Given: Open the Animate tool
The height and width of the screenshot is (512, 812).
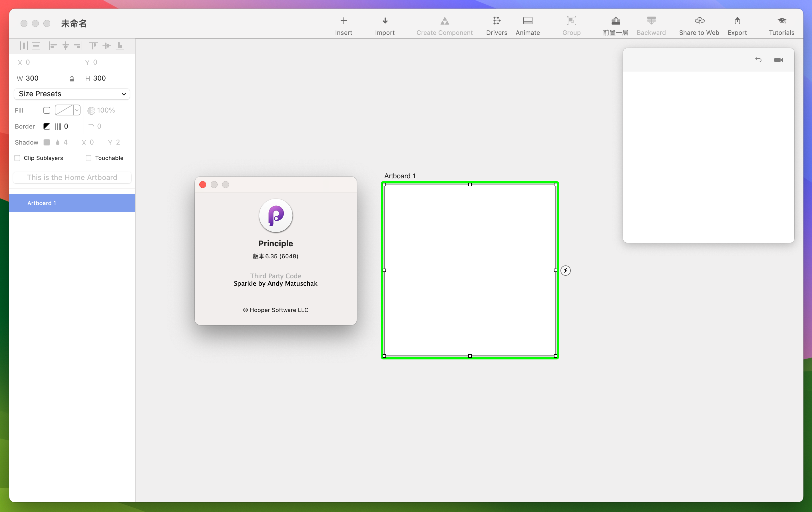Looking at the screenshot, I should tap(527, 25).
